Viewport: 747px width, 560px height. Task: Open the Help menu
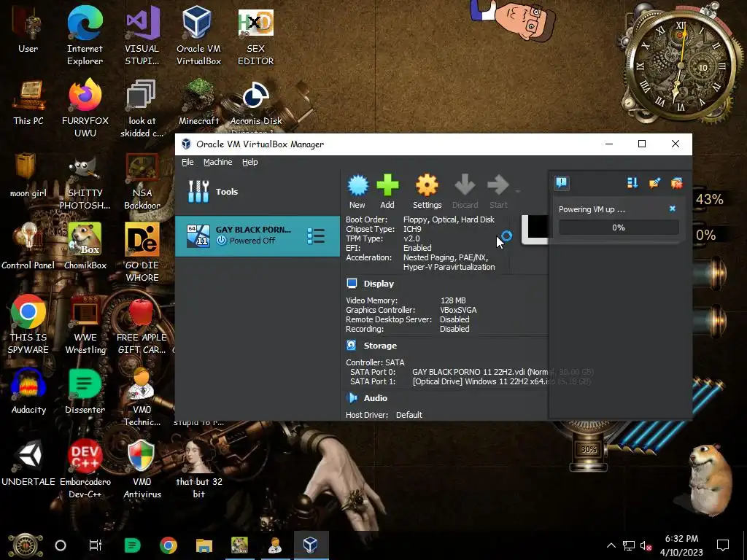coord(249,162)
